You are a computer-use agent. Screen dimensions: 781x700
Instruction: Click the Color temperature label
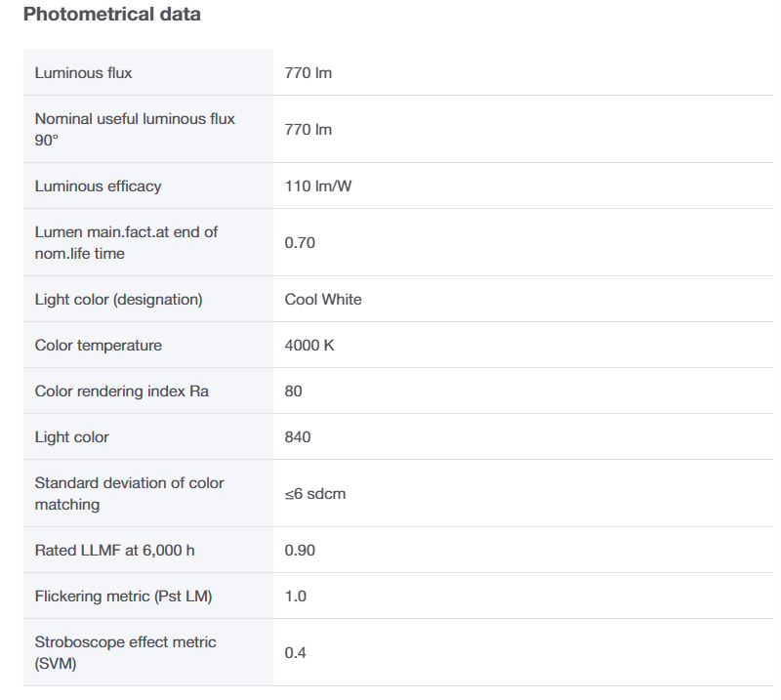coord(99,346)
